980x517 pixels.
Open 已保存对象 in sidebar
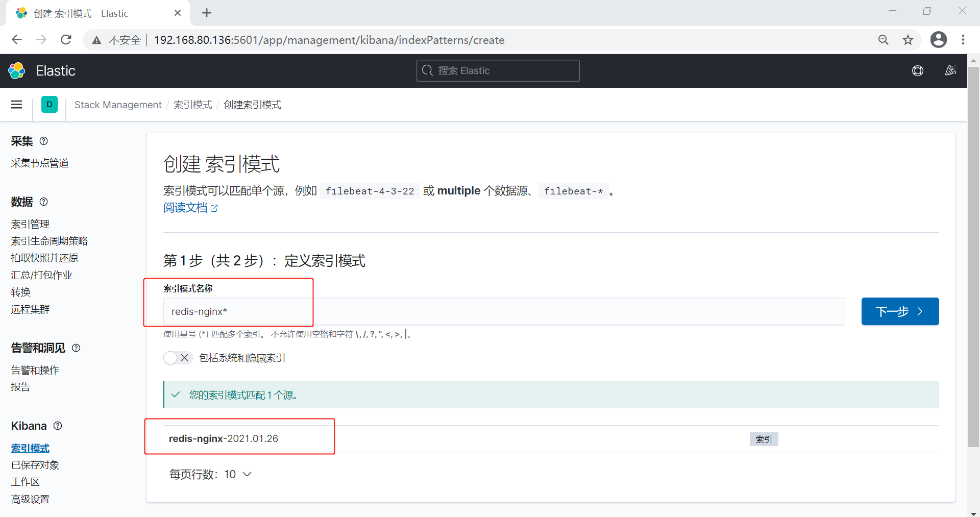pyautogui.click(x=35, y=465)
